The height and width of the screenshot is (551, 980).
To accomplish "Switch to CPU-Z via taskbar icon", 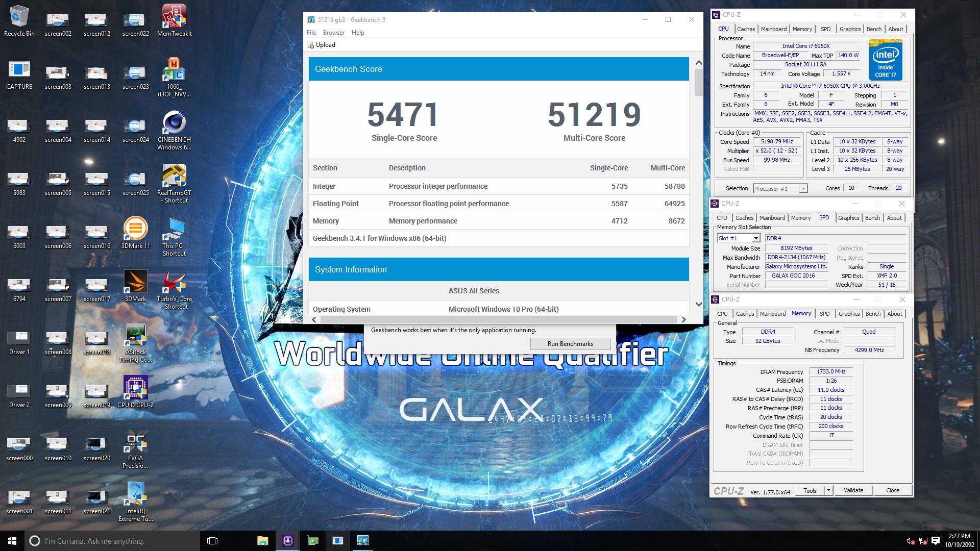I will tap(287, 541).
